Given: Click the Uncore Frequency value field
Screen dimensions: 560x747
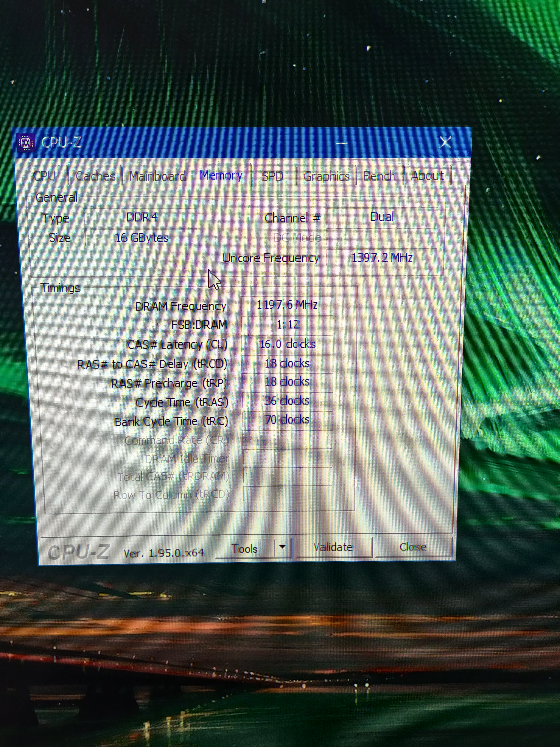Looking at the screenshot, I should (x=382, y=258).
